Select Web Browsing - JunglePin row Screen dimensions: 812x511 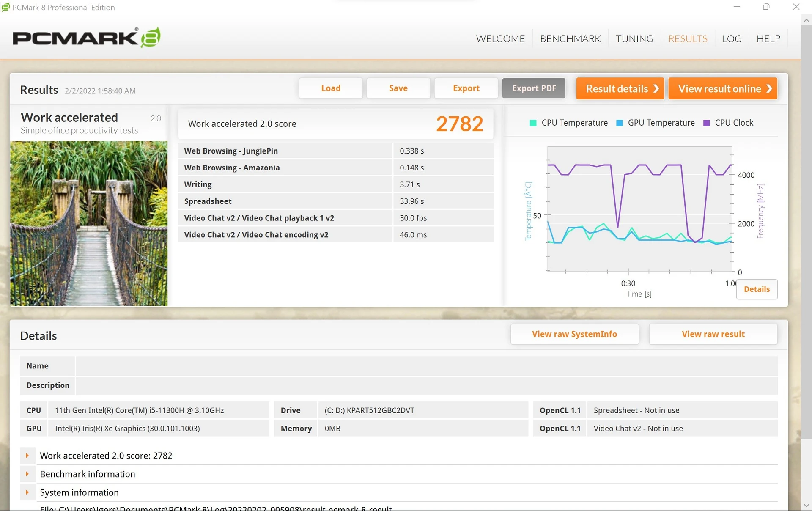tap(336, 151)
